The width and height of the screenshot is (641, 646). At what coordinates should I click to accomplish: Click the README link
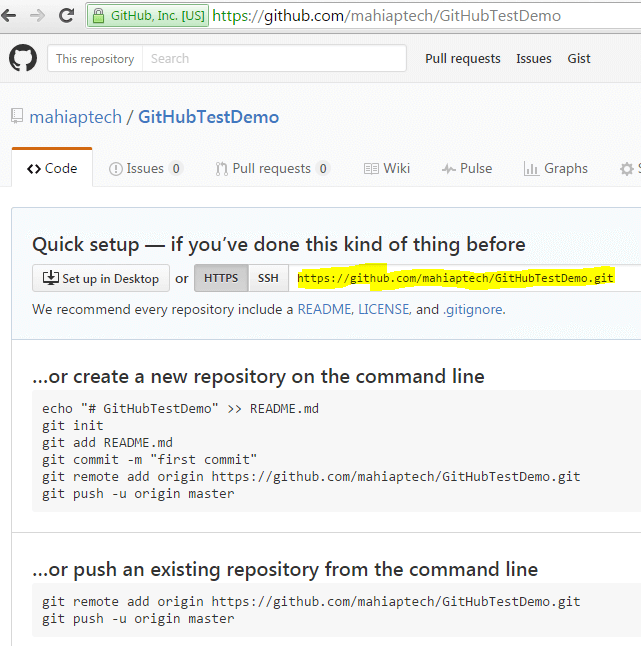pos(324,309)
